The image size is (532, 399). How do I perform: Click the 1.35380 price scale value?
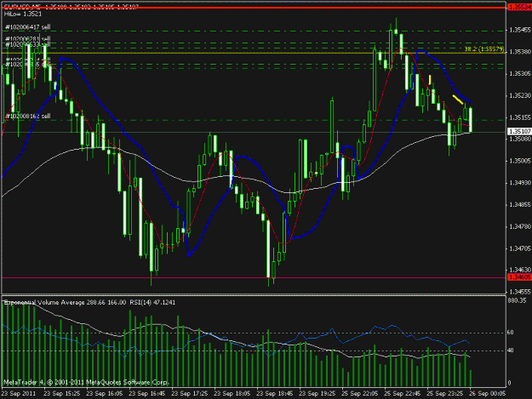[x=520, y=52]
